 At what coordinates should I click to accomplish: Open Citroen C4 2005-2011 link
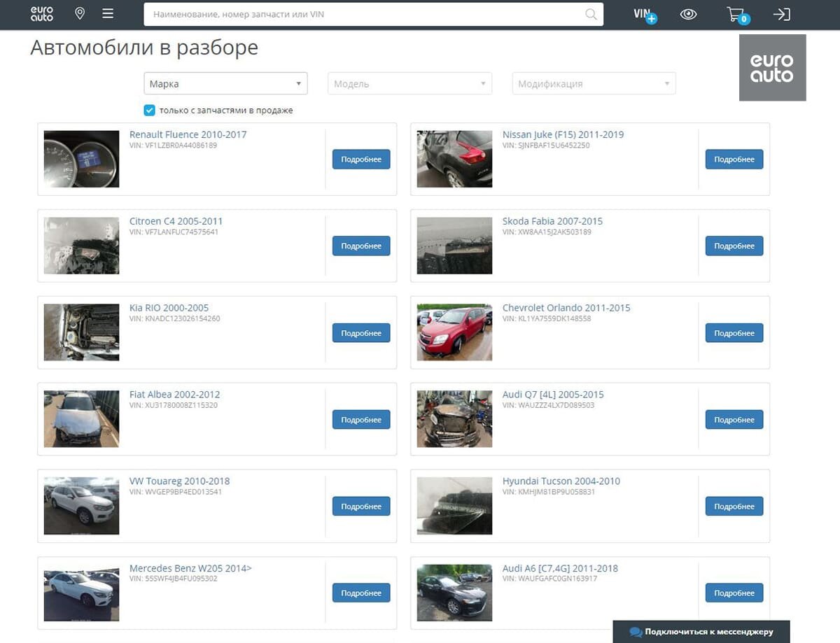click(x=176, y=221)
